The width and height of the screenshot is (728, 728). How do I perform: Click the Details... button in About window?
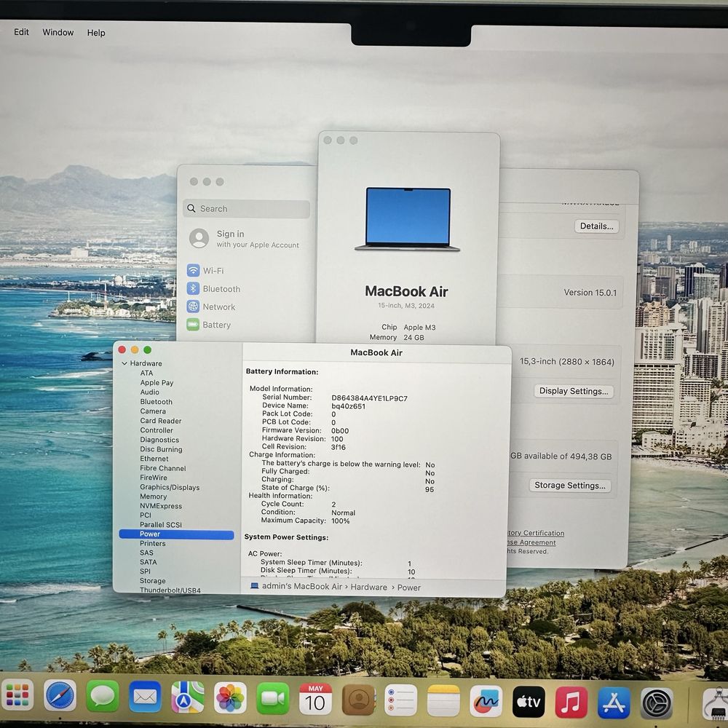pos(597,226)
